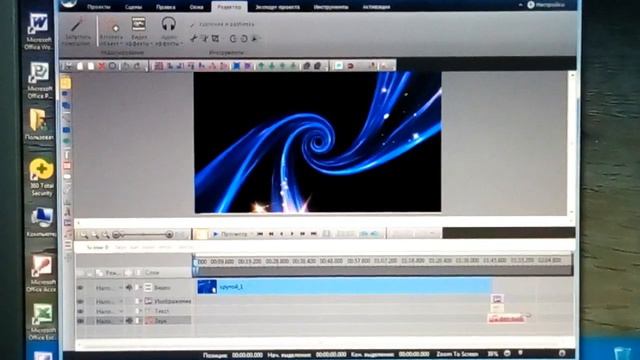
Task: Hide the Текст layer with eye icon
Action: pos(80,311)
